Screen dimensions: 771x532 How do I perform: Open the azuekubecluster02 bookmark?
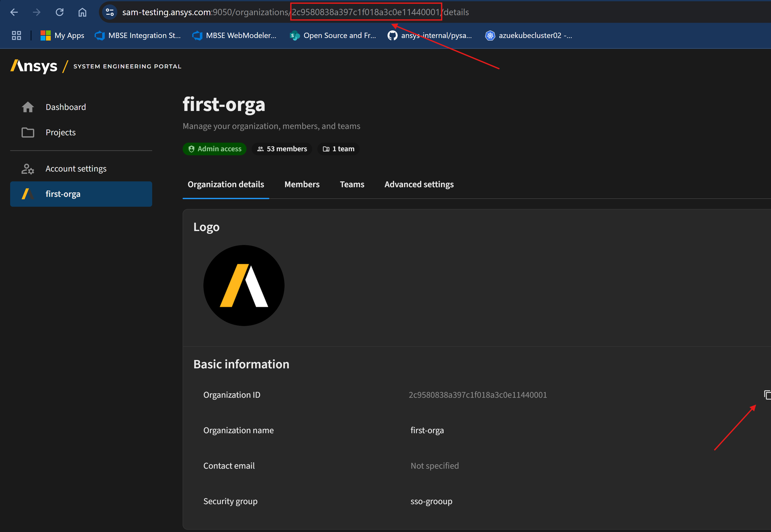click(x=529, y=35)
